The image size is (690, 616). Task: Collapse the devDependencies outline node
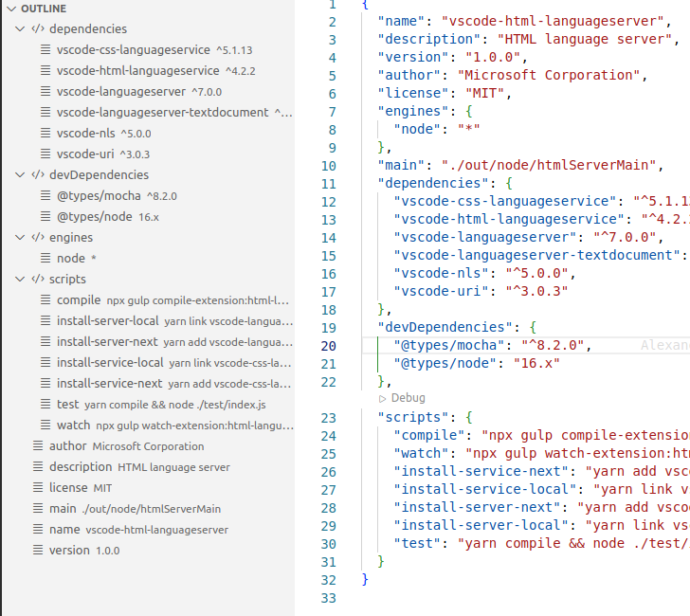click(20, 175)
